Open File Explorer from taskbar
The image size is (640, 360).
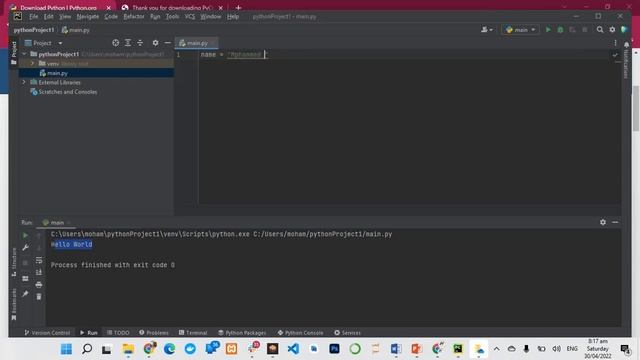click(128, 349)
